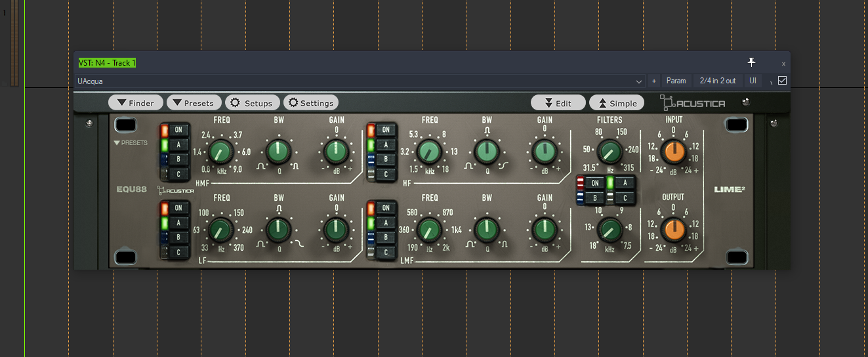Select the LF band A setting
The height and width of the screenshot is (357, 868).
(x=178, y=223)
